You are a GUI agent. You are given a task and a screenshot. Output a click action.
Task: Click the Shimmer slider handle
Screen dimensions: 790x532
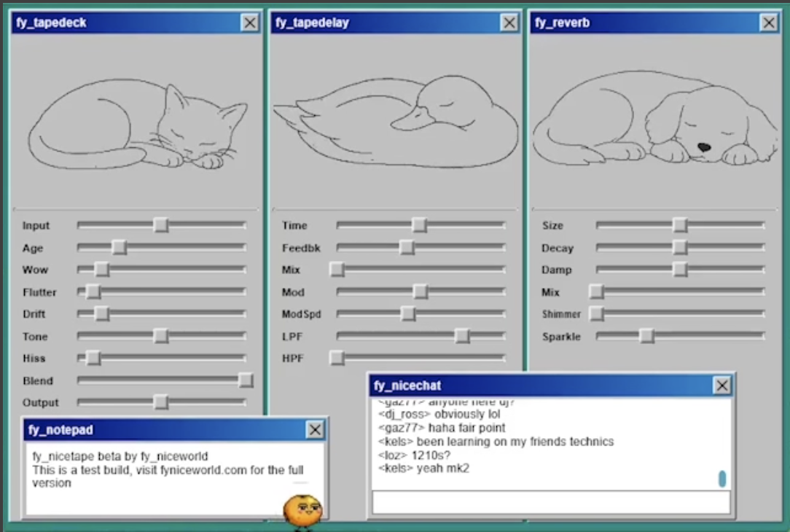[597, 314]
